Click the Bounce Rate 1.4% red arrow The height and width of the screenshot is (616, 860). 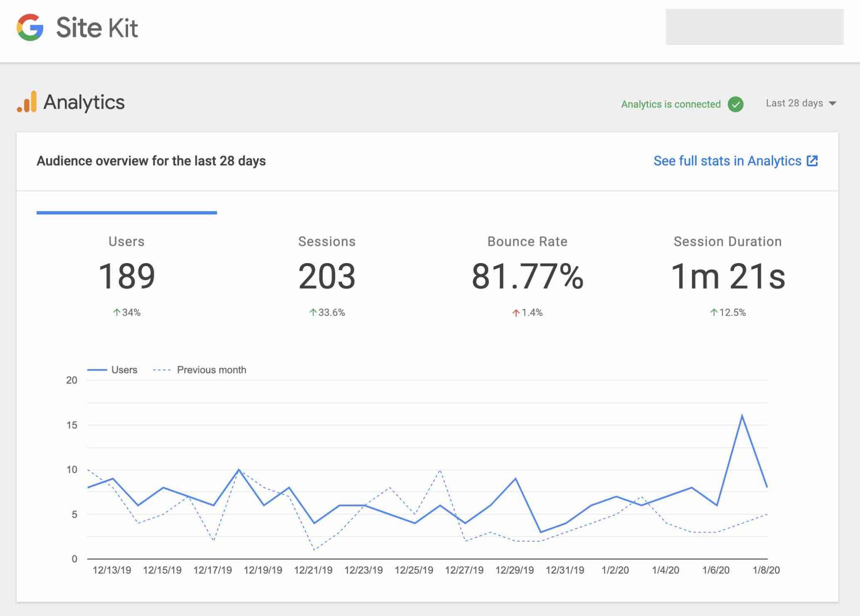click(516, 313)
